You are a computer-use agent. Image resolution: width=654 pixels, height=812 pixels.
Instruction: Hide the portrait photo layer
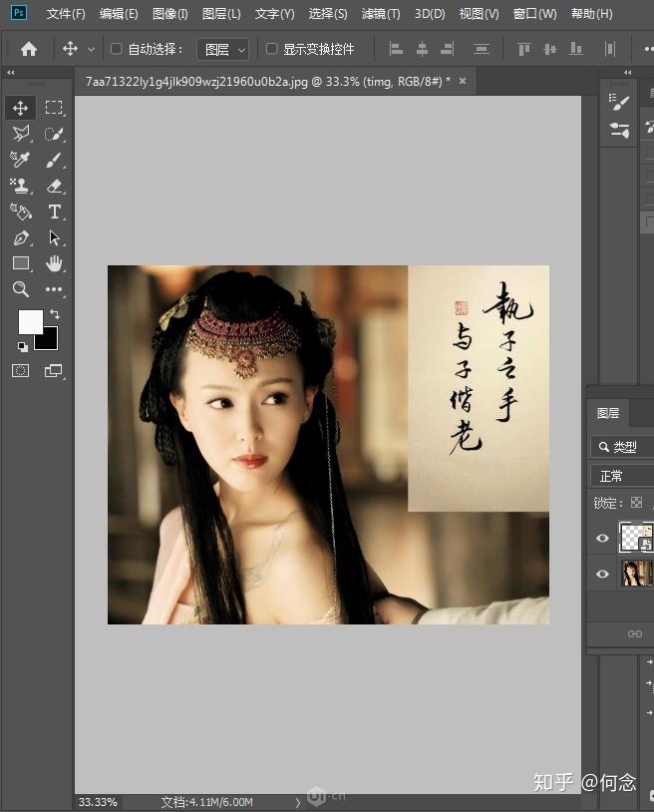602,574
